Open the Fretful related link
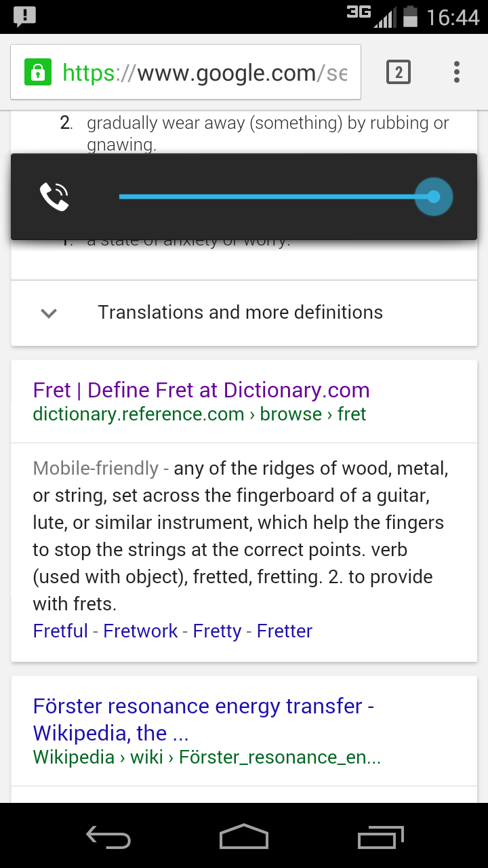This screenshot has width=488, height=868. pos(60,631)
